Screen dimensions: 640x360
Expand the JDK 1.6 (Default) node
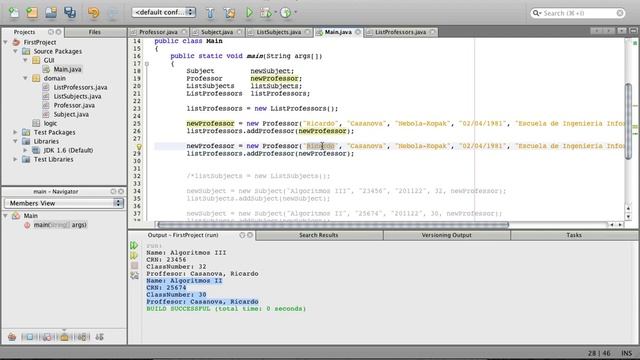click(25, 150)
